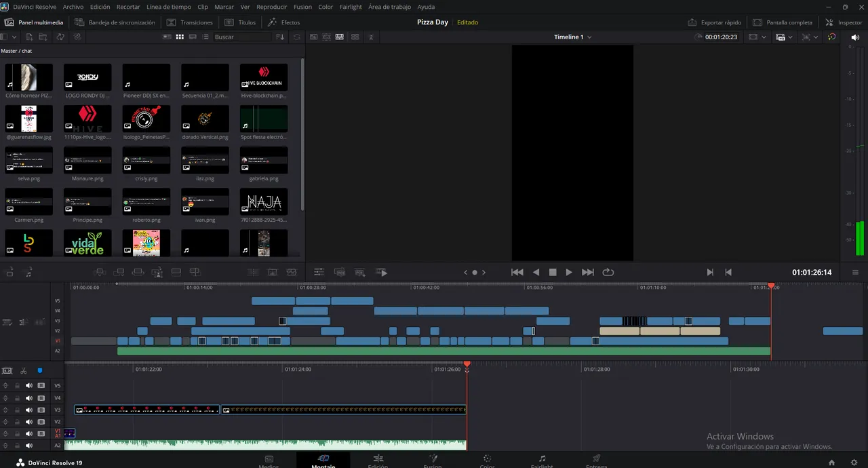The width and height of the screenshot is (868, 468).
Task: Jump to the first frame
Action: point(517,272)
